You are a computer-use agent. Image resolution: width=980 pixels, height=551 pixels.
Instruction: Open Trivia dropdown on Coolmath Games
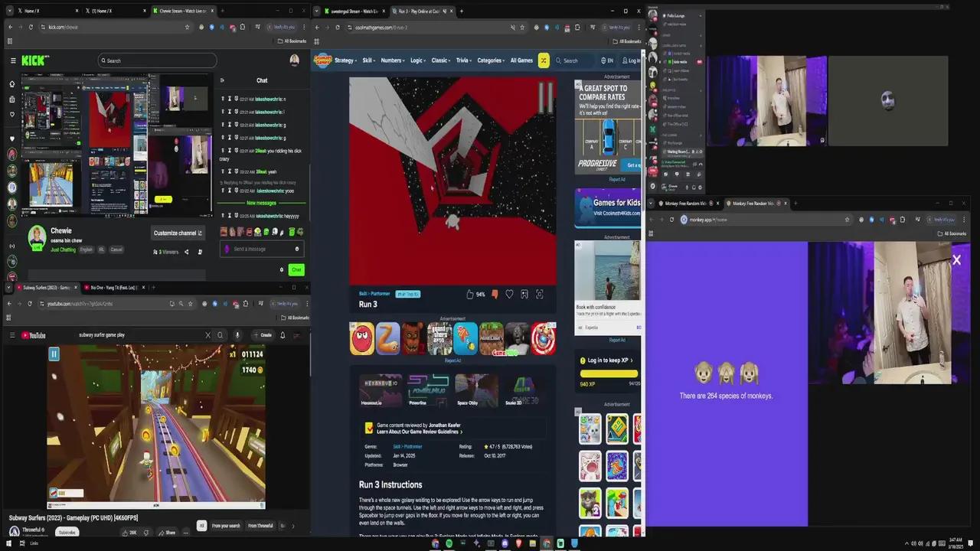[x=464, y=60]
